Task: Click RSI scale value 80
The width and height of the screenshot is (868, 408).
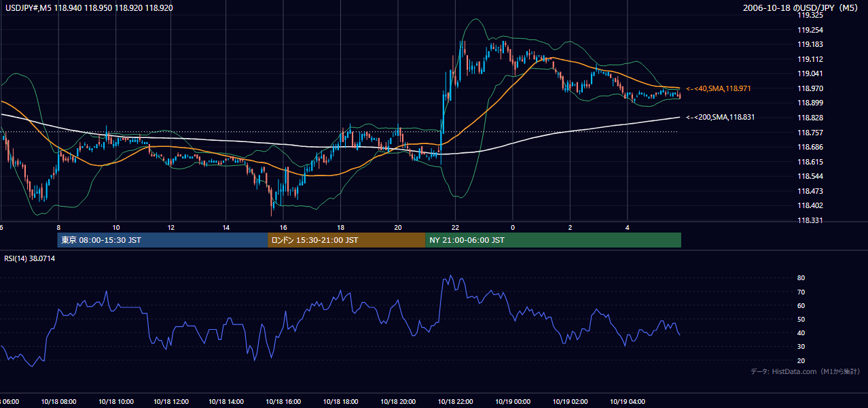Action: click(801, 278)
